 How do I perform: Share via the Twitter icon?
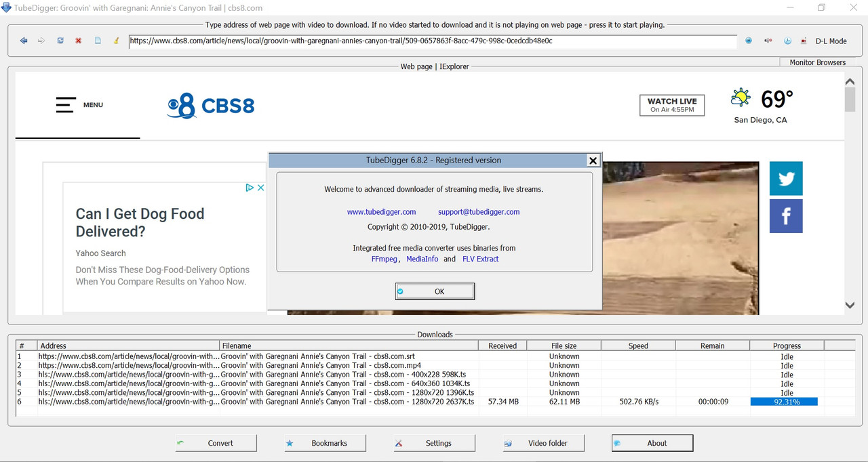pyautogui.click(x=786, y=178)
